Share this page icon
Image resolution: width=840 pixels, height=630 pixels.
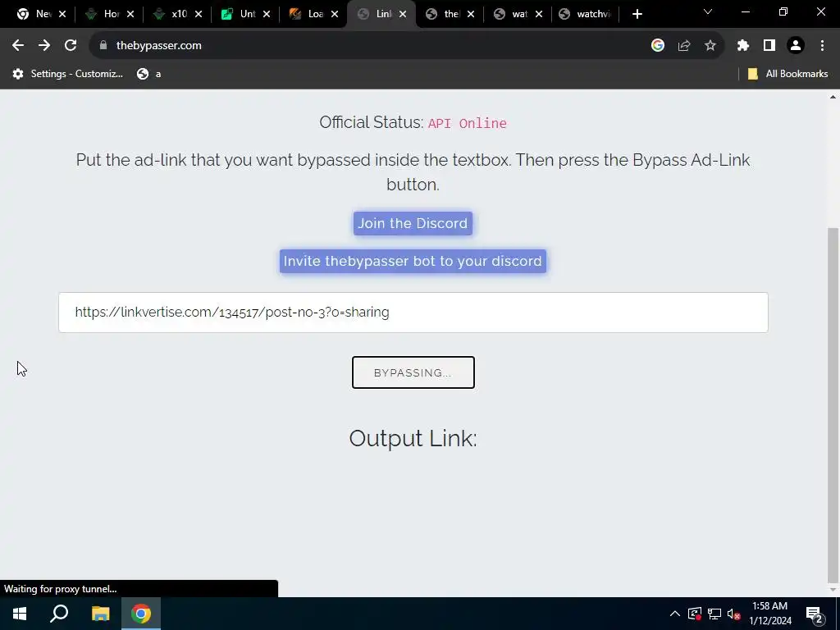coord(684,46)
